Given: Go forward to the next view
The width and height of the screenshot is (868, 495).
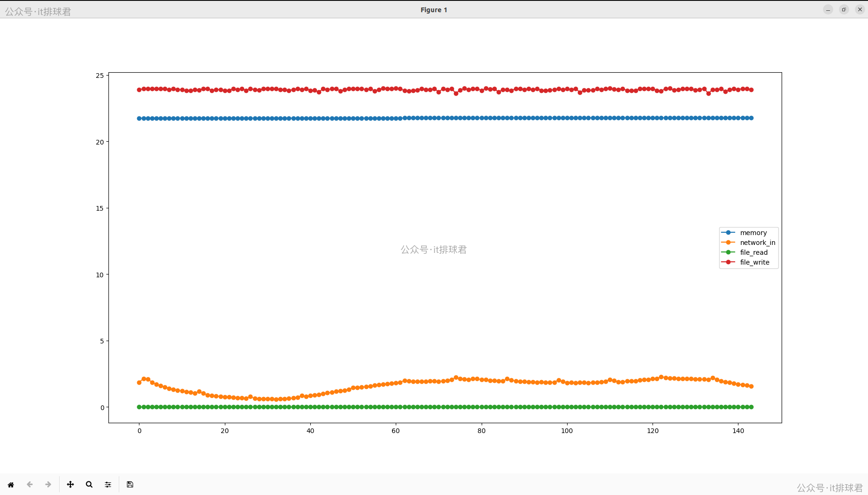Looking at the screenshot, I should (48, 485).
